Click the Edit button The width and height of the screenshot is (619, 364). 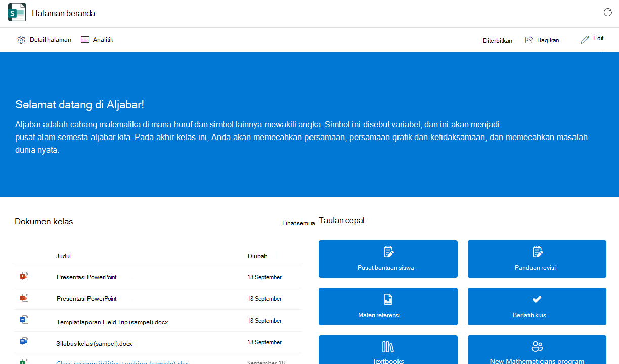(x=592, y=39)
